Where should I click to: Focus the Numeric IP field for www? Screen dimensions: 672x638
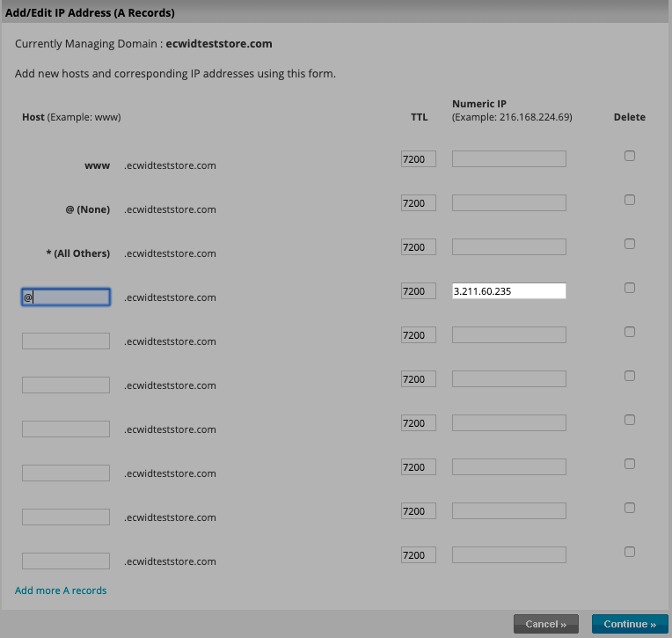point(508,159)
